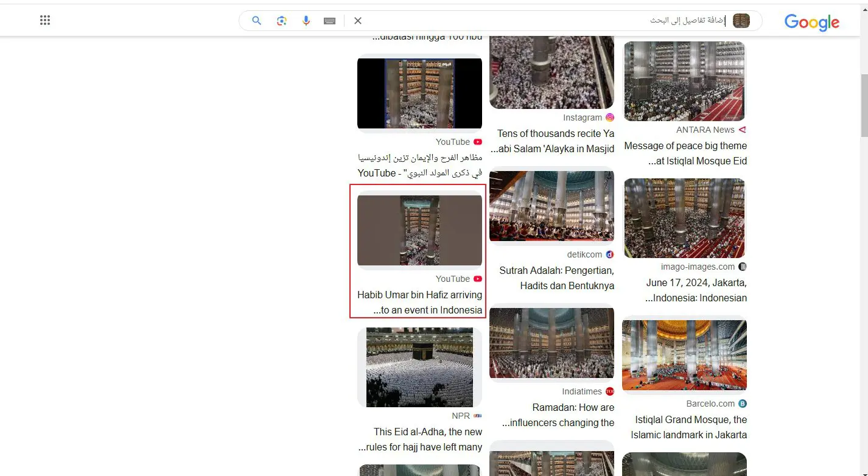The height and width of the screenshot is (476, 868).
Task: Launch Google Lens image search
Action: pos(281,21)
